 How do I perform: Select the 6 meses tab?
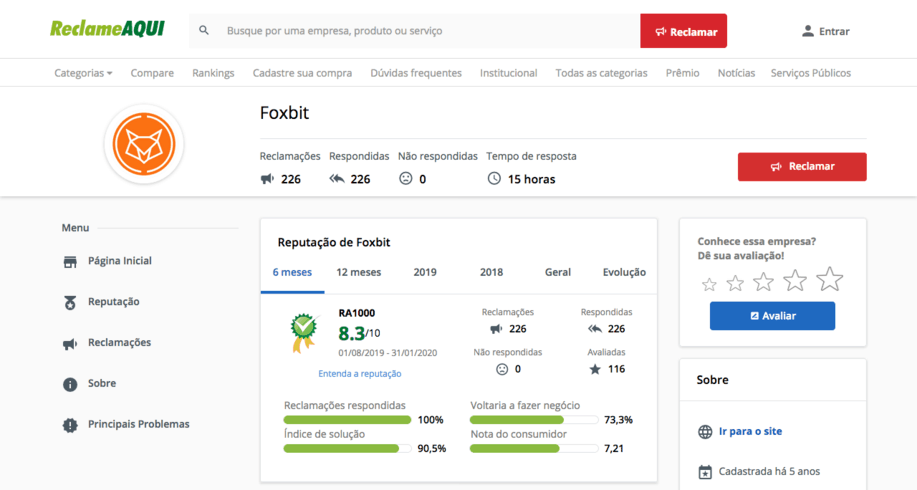[292, 272]
